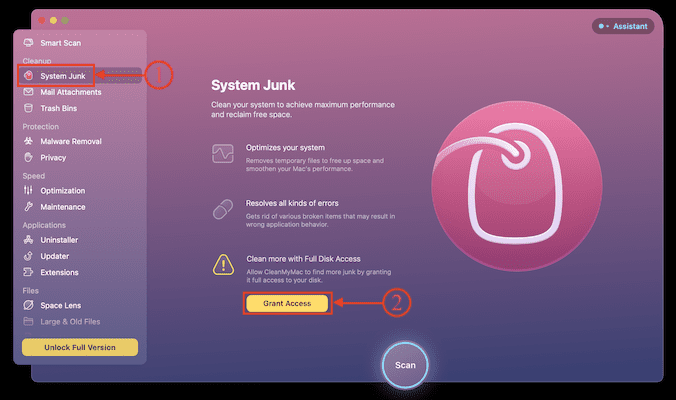Click the System Junk sidebar icon

coord(28,75)
